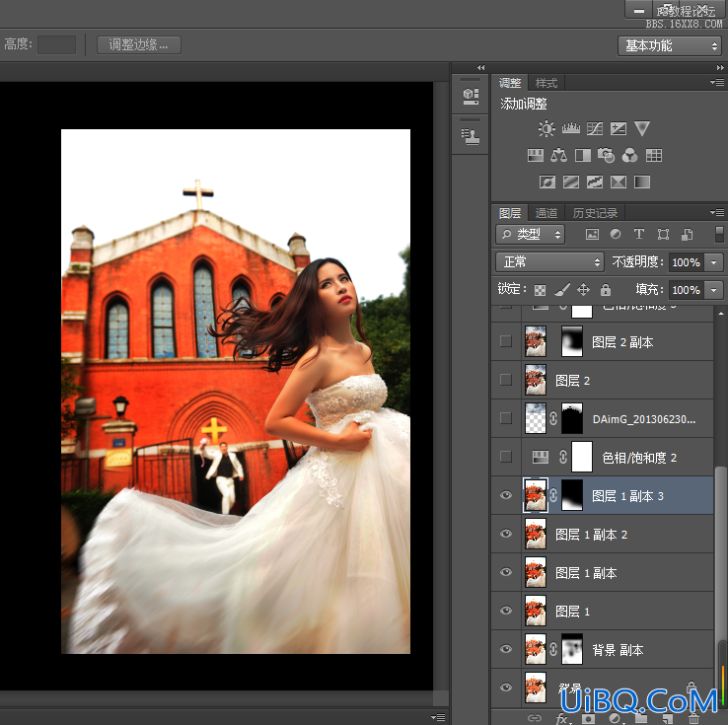Add a Color Balance adjustment (scales icon)
This screenshot has height=725, width=728.
558,155
